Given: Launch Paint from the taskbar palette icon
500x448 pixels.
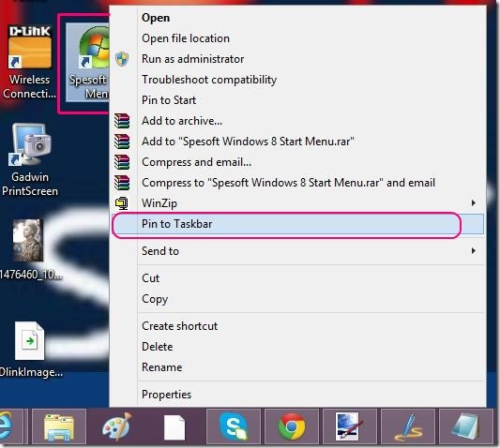Looking at the screenshot, I should tap(117, 426).
